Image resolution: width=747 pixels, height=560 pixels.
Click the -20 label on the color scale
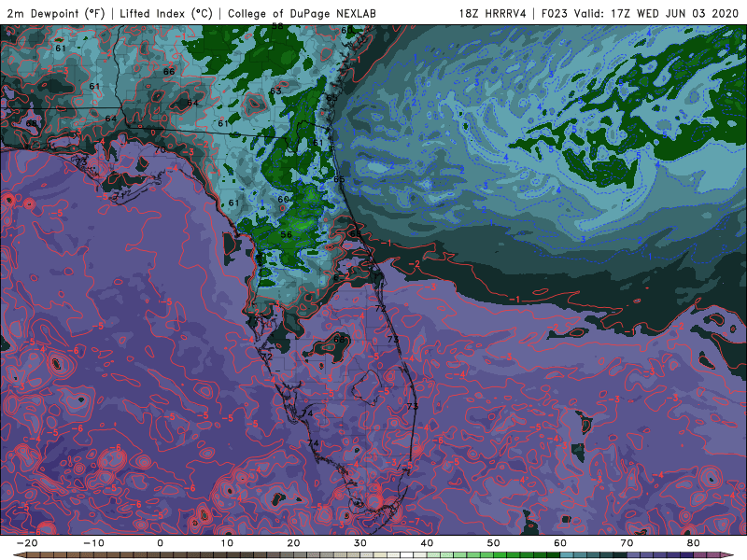[27, 543]
